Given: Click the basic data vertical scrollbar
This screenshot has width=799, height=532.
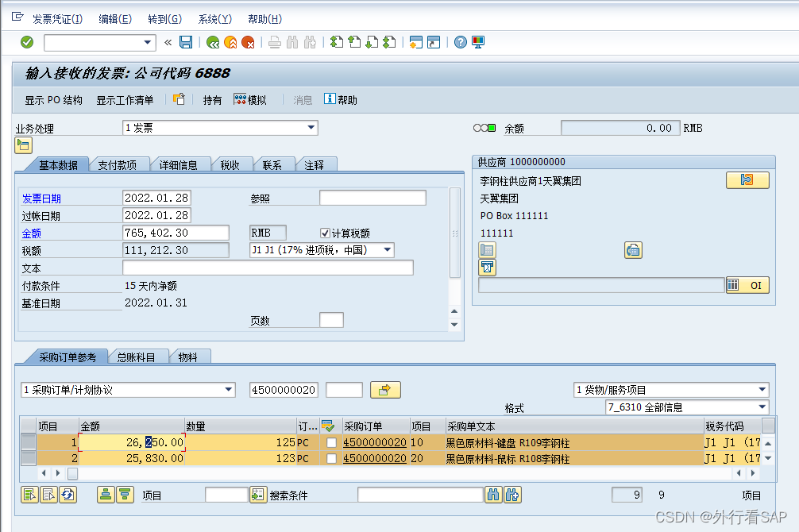Looking at the screenshot, I should (455, 233).
